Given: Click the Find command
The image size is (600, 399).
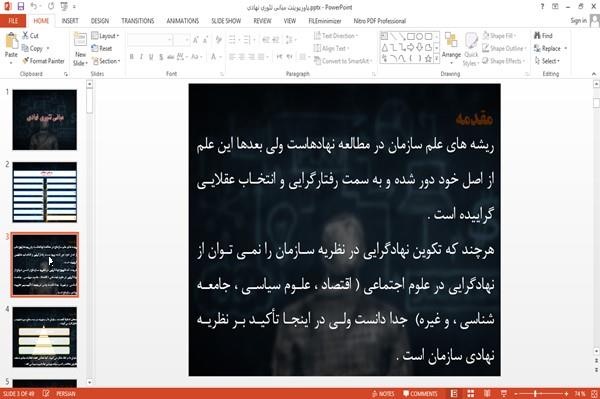Looking at the screenshot, I should (543, 36).
